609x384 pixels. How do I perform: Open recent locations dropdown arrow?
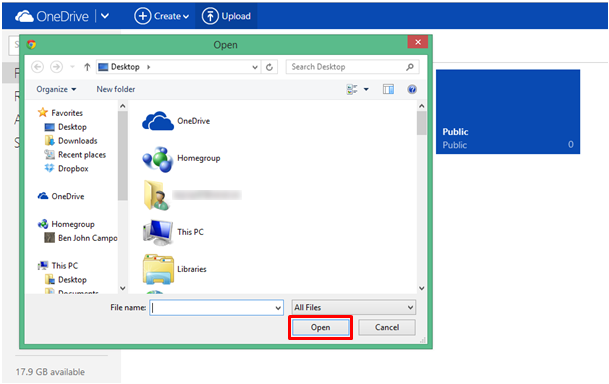pos(72,67)
